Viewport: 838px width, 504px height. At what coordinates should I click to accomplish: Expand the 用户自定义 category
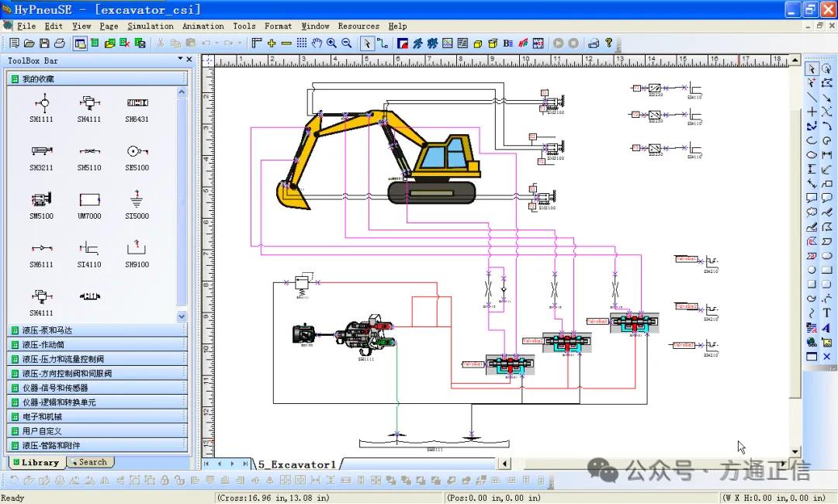97,431
